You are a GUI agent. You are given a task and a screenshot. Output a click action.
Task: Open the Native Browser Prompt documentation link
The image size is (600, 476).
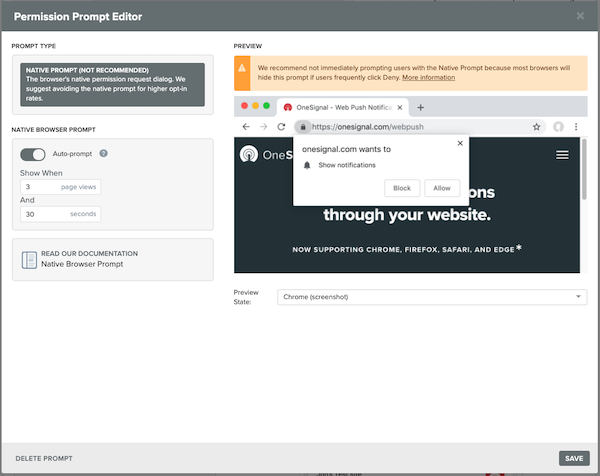point(82,264)
